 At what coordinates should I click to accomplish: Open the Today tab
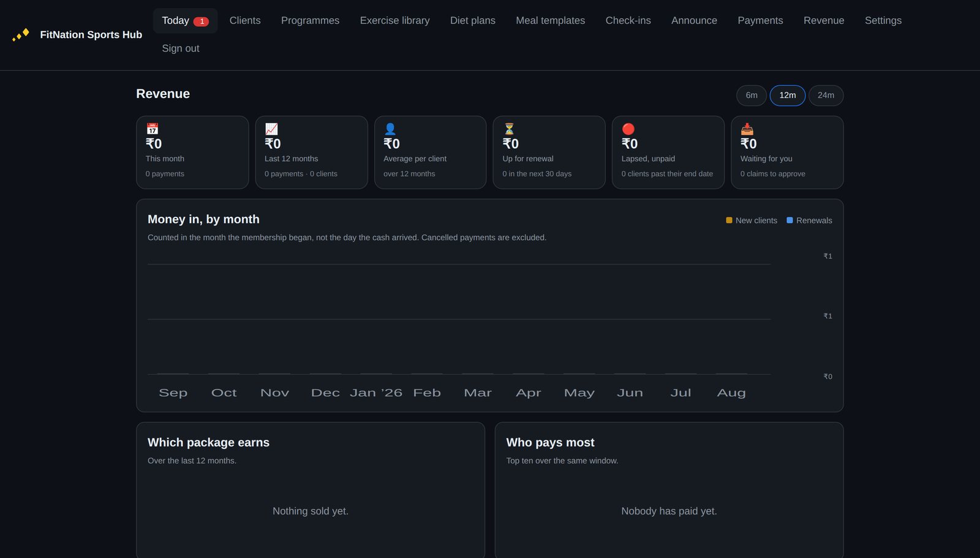185,21
